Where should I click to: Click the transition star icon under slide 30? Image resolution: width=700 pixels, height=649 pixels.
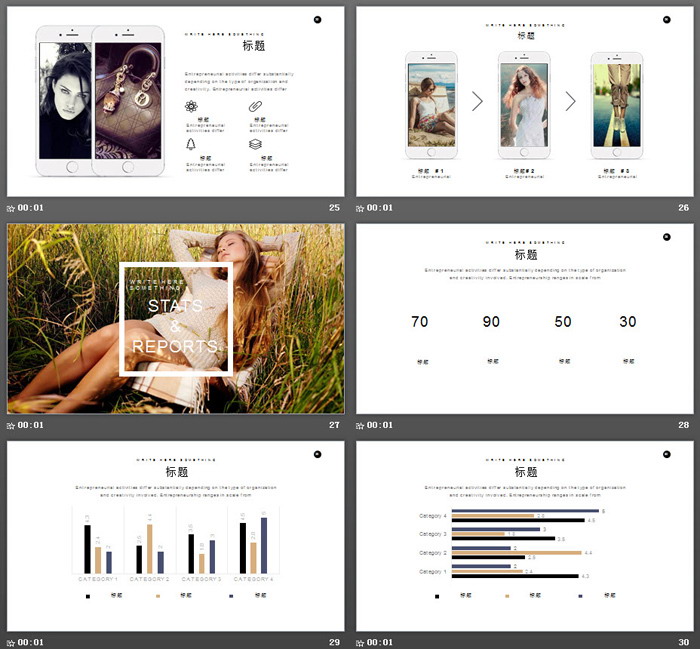(x=361, y=642)
